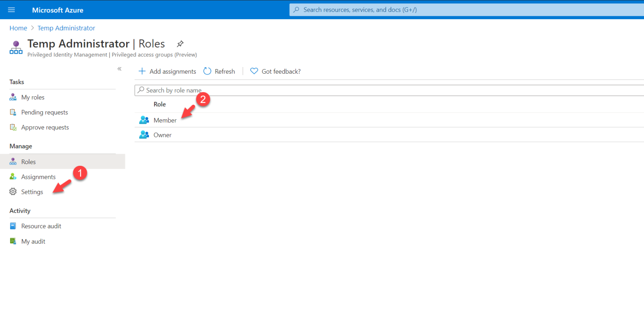
Task: Select the My roles icon under Tasks
Action: (x=13, y=97)
